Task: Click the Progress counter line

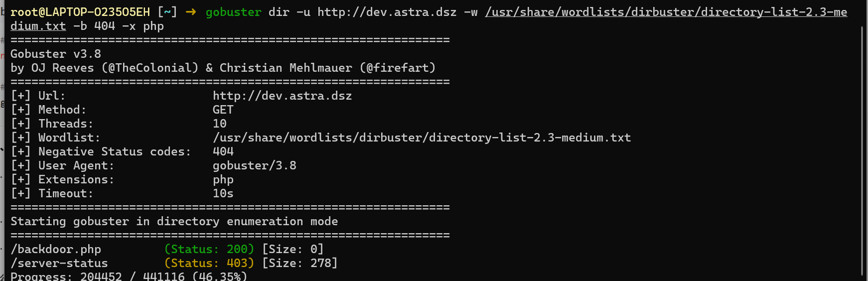Action: click(x=129, y=277)
